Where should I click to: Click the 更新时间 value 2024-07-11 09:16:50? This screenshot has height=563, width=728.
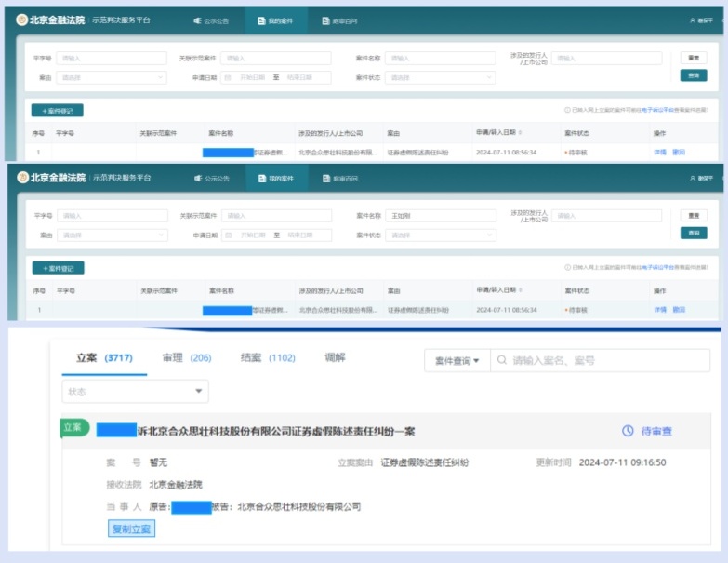623,462
